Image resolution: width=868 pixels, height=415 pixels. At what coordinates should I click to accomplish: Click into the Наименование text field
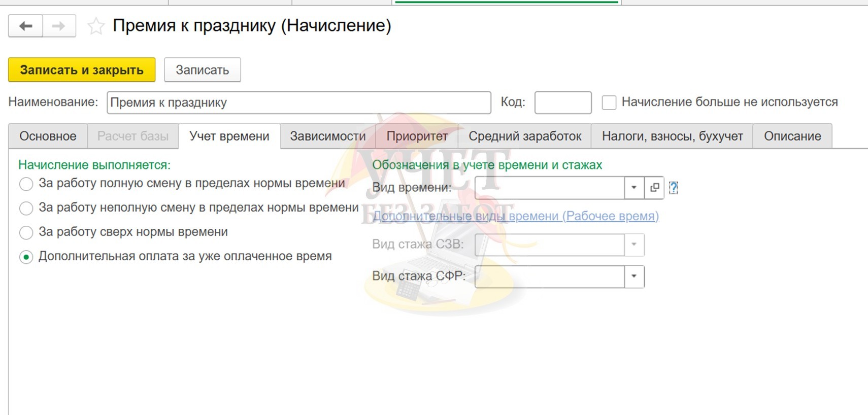(298, 102)
